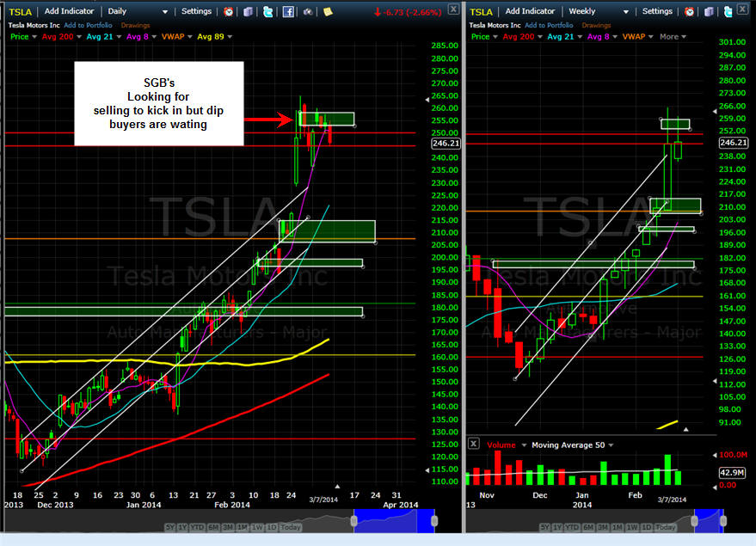Close the Daily chart panel

[x=454, y=9]
